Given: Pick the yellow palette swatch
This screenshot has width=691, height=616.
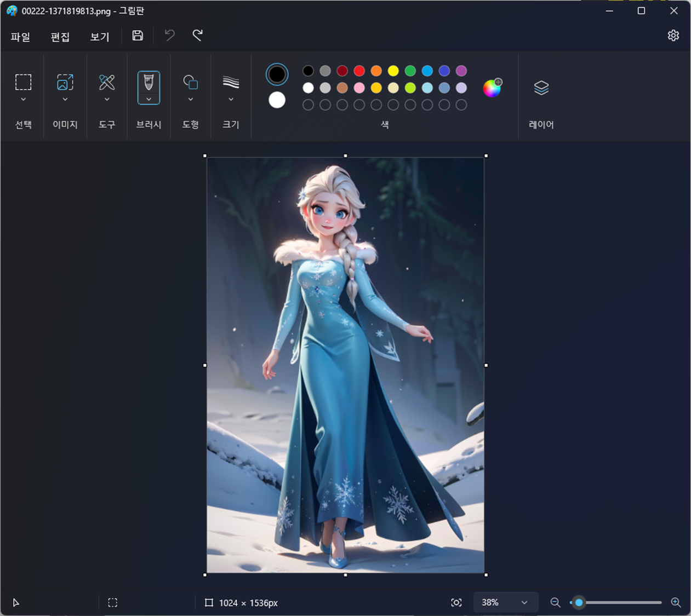Looking at the screenshot, I should (393, 71).
